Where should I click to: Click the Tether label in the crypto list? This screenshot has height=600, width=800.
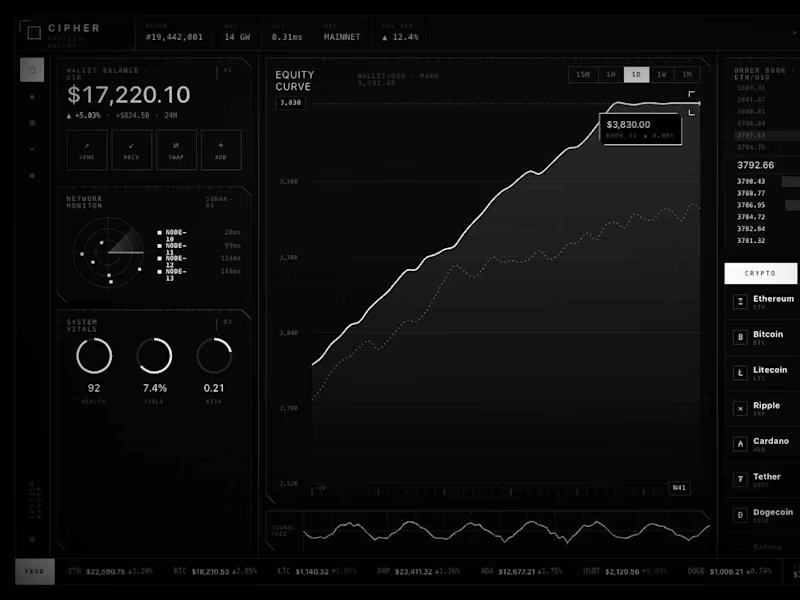click(767, 477)
